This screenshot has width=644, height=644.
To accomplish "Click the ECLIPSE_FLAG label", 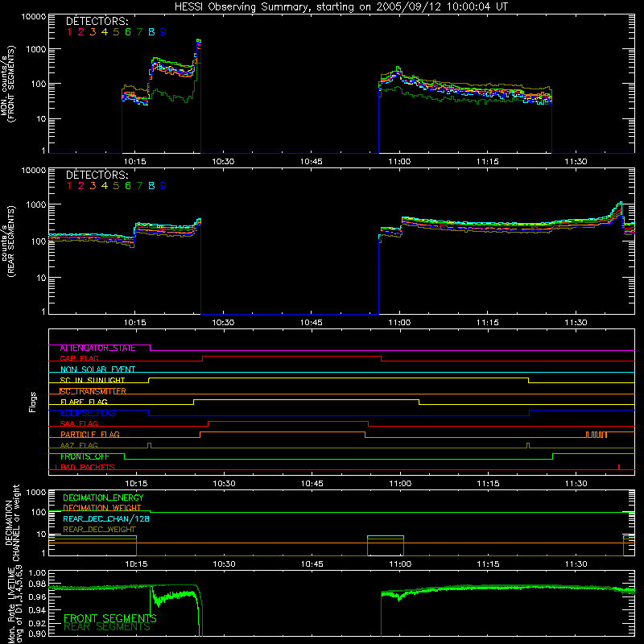I will [x=88, y=413].
